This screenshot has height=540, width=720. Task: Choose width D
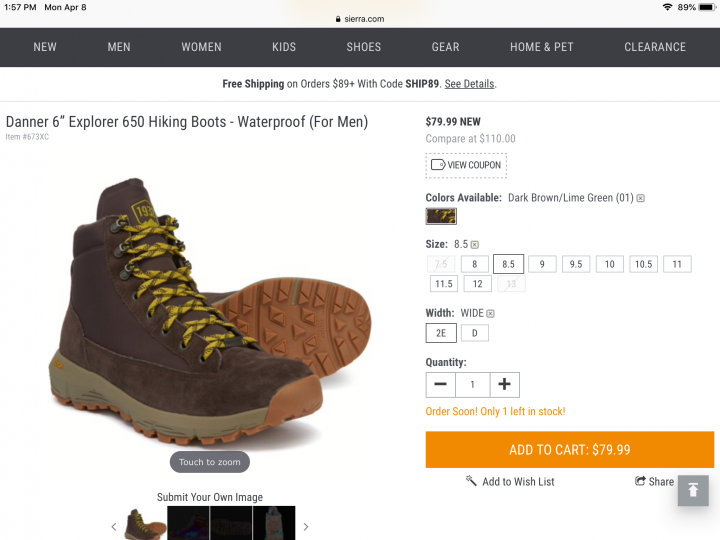pos(475,333)
